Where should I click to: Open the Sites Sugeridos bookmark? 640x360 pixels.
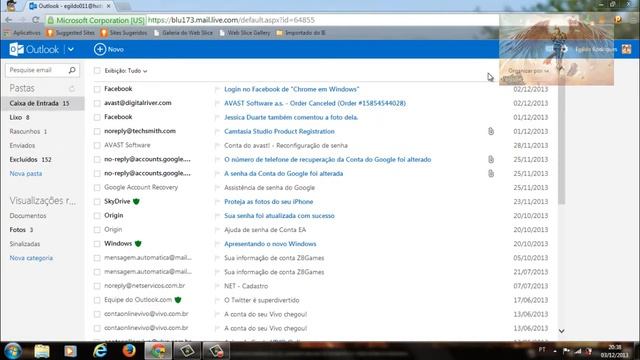(124, 33)
